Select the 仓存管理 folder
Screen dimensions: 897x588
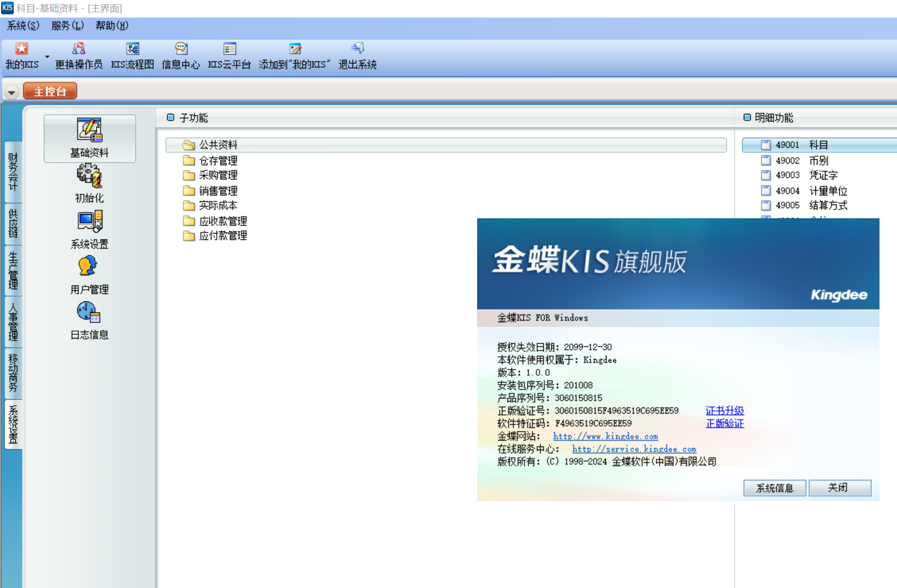210,161
